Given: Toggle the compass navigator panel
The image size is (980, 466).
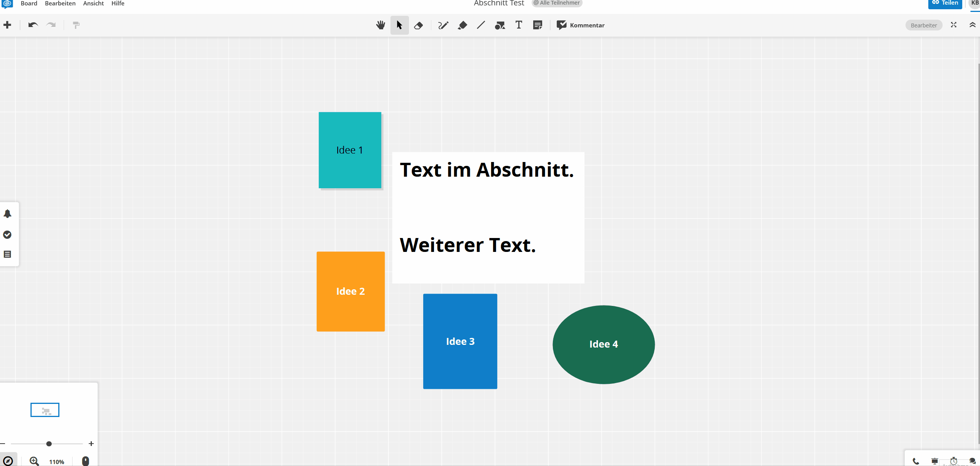Looking at the screenshot, I should [x=8, y=461].
